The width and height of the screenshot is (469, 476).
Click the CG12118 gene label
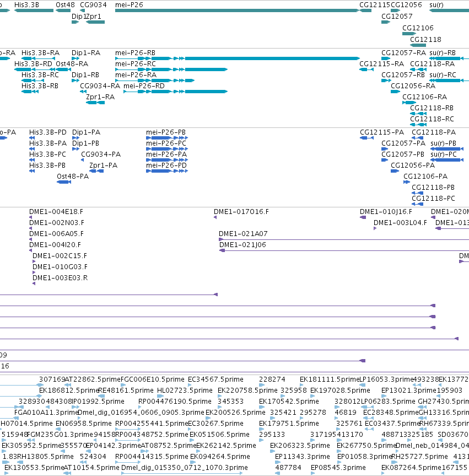(425, 40)
